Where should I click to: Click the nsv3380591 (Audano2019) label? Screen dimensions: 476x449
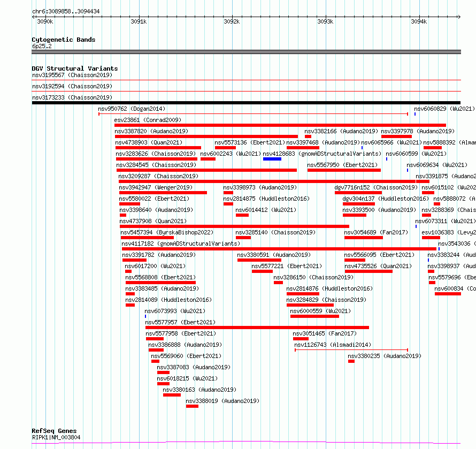[x=274, y=255]
